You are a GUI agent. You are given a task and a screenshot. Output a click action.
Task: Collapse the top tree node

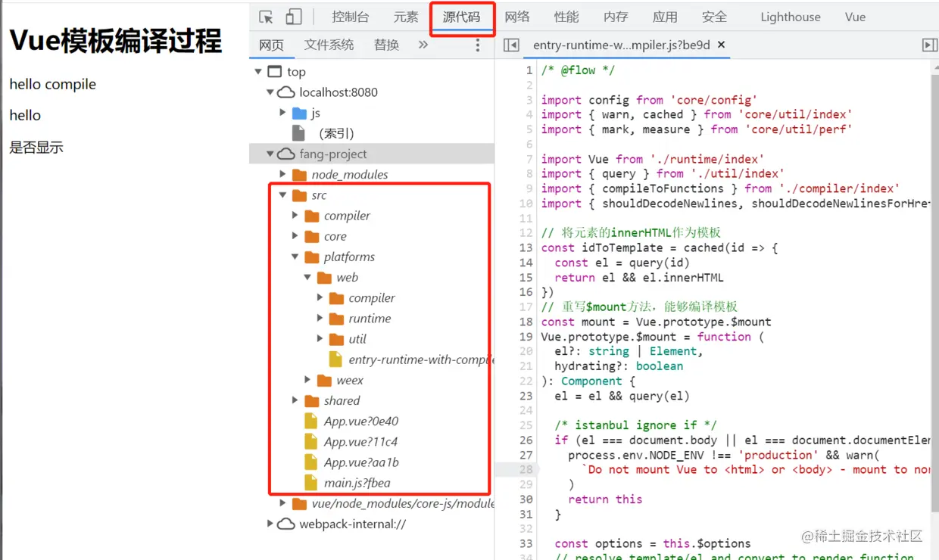(258, 72)
